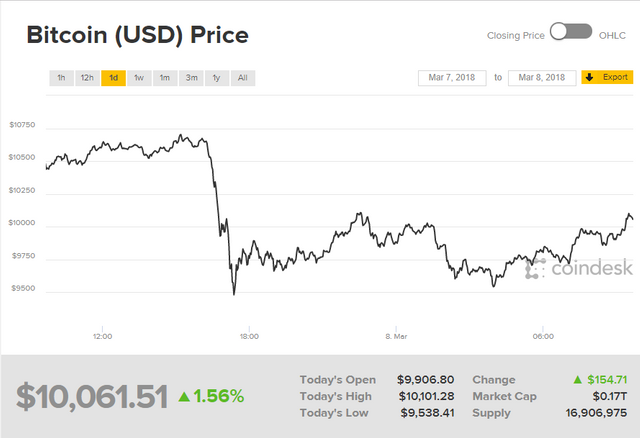This screenshot has width=640, height=438.
Task: Choose the highlighted 1d time range
Action: pyautogui.click(x=113, y=77)
